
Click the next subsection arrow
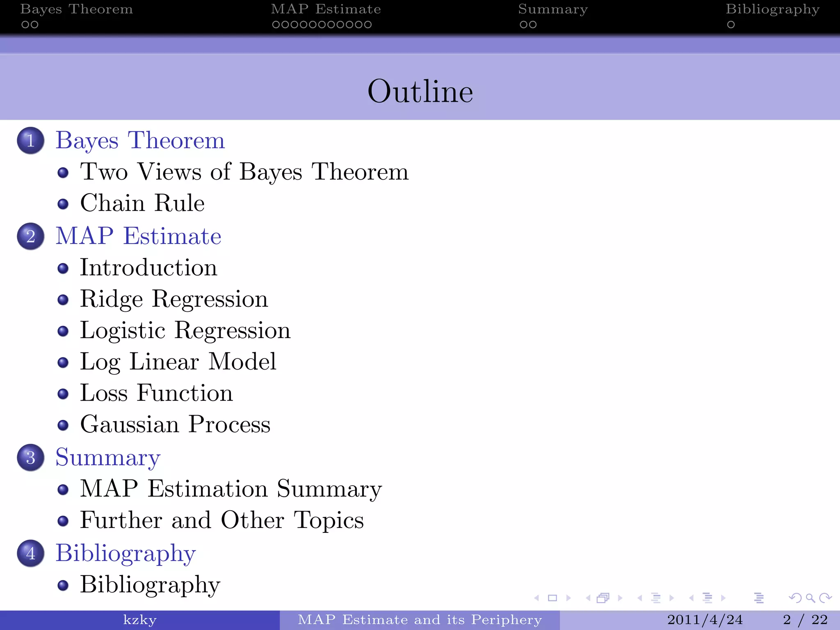(672, 598)
